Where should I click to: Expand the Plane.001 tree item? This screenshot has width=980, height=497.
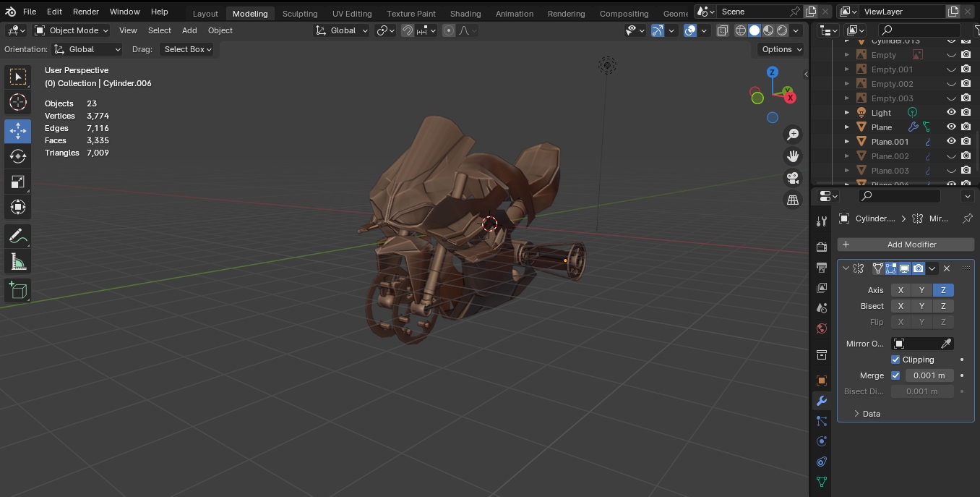pyautogui.click(x=847, y=141)
